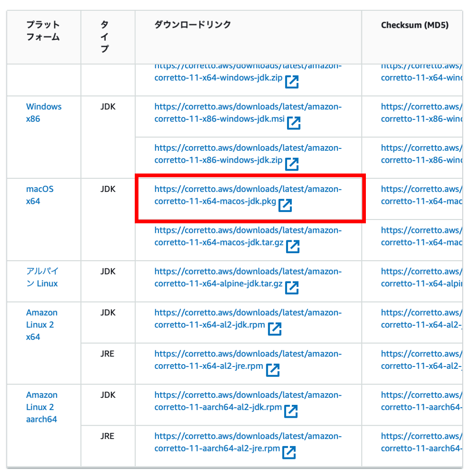Click external-link icon after x64-windows-jdk.zip
Screen dimensions: 466x476
(292, 82)
